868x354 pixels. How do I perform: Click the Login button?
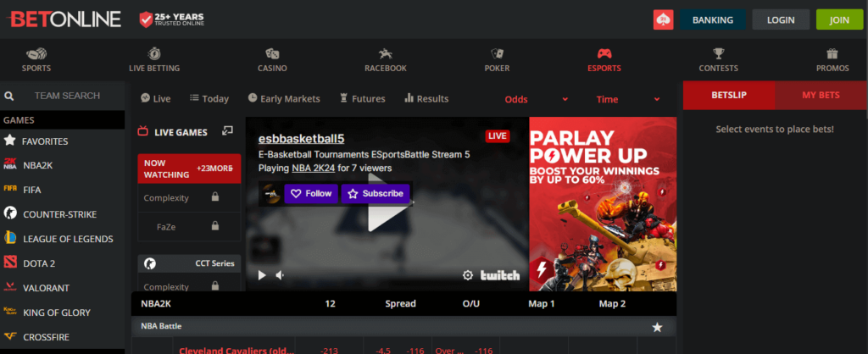[781, 20]
